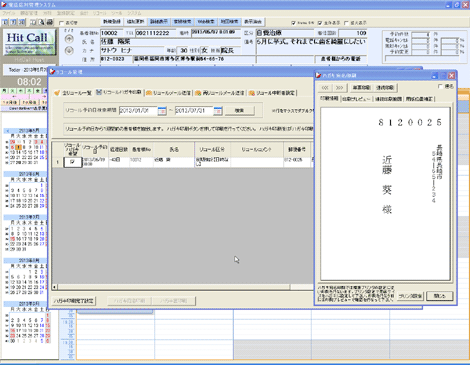Click recall start date field 2013/01/01

138,111
